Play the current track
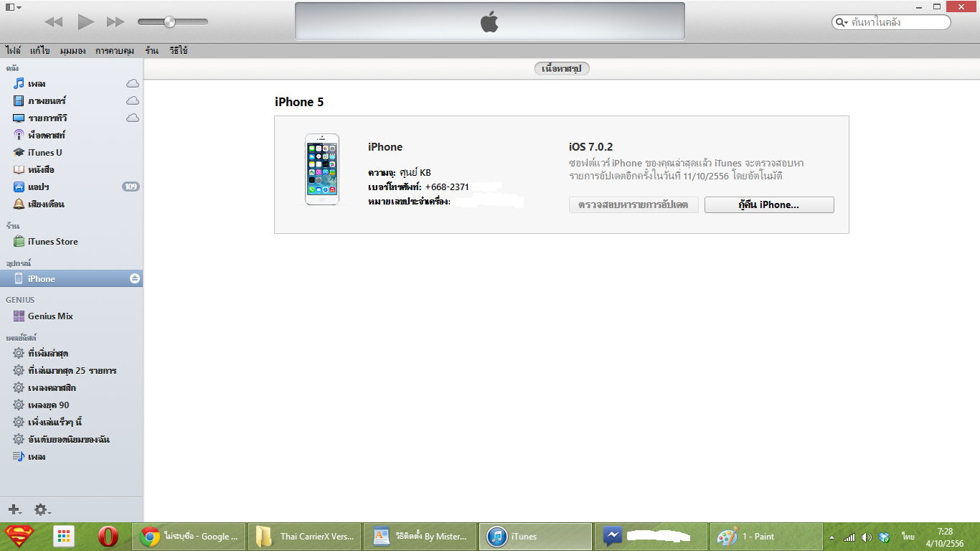 [86, 22]
